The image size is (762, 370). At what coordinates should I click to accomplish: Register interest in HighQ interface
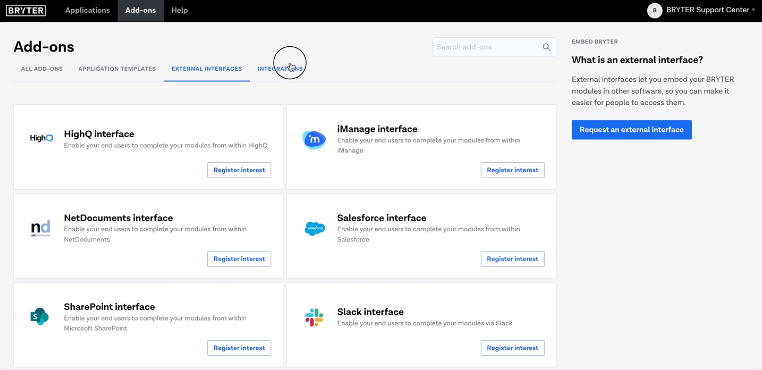coord(239,170)
